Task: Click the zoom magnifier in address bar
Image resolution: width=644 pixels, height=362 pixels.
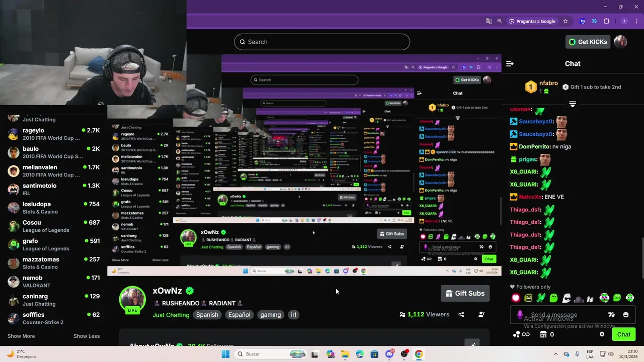Action: coord(500,21)
